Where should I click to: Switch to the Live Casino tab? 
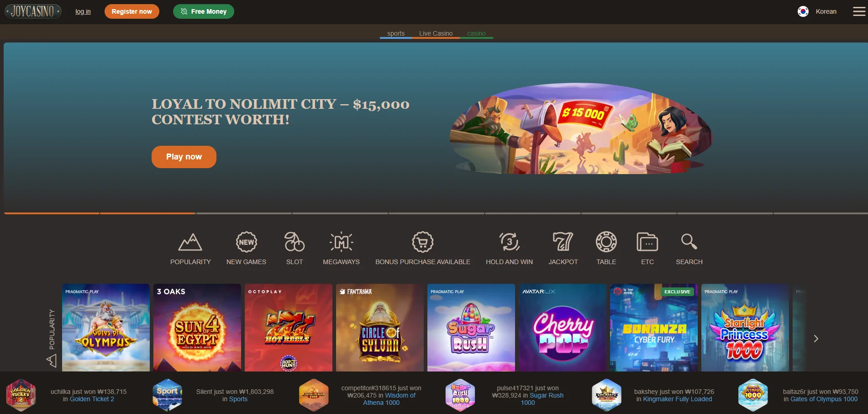point(436,33)
